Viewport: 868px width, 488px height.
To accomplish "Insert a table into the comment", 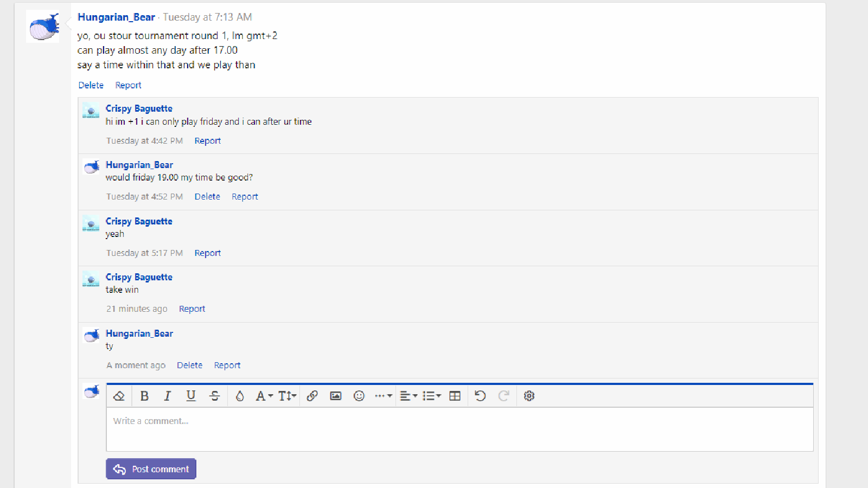I will tap(455, 396).
